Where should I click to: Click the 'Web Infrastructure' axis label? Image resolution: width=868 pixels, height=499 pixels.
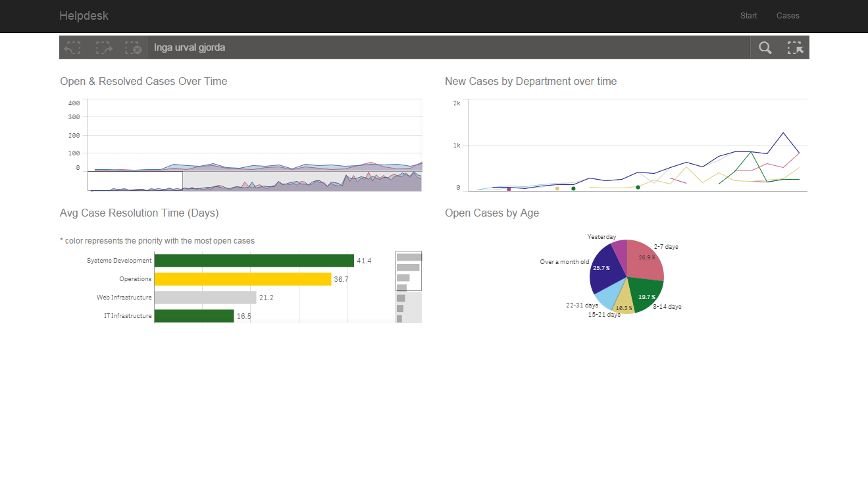[x=124, y=298]
